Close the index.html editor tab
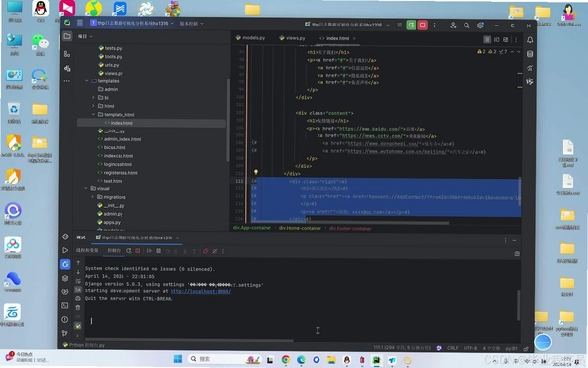This screenshot has width=588, height=368. pyautogui.click(x=354, y=38)
